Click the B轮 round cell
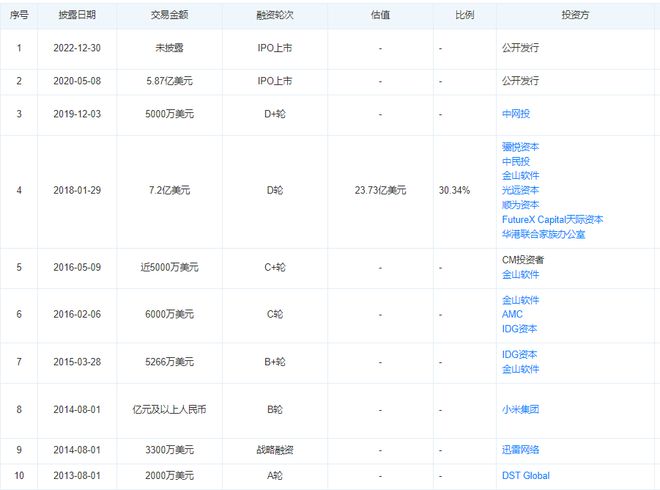Viewport: 660px width, 490px height. pyautogui.click(x=275, y=409)
